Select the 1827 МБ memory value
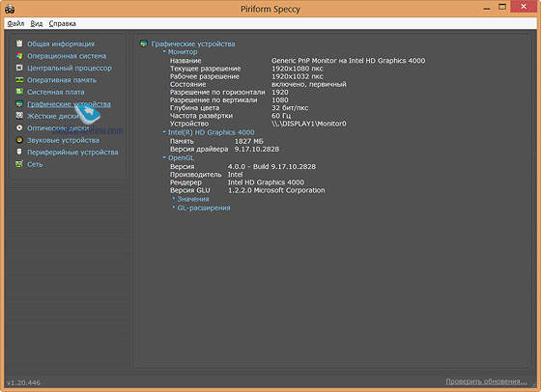The image size is (541, 392). tap(249, 141)
